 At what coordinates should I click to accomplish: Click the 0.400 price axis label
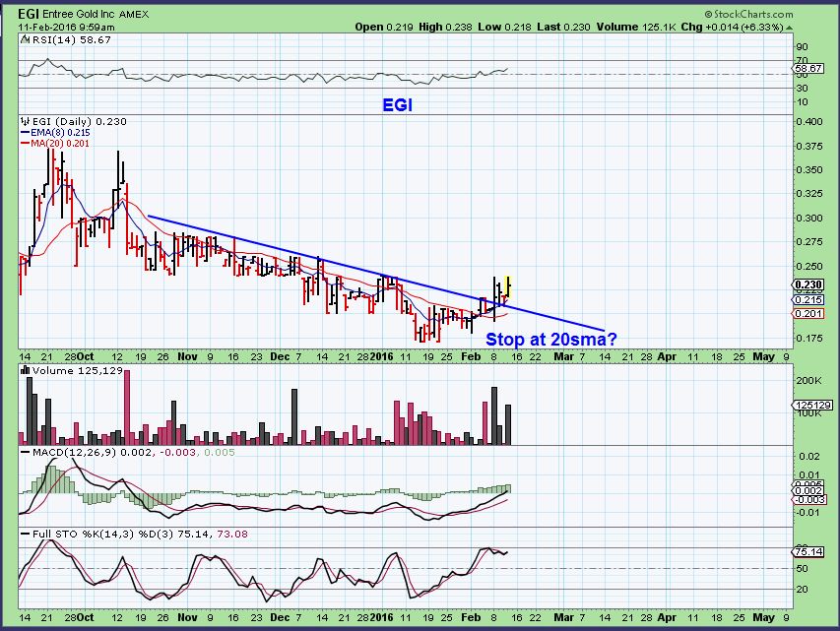tap(808, 122)
